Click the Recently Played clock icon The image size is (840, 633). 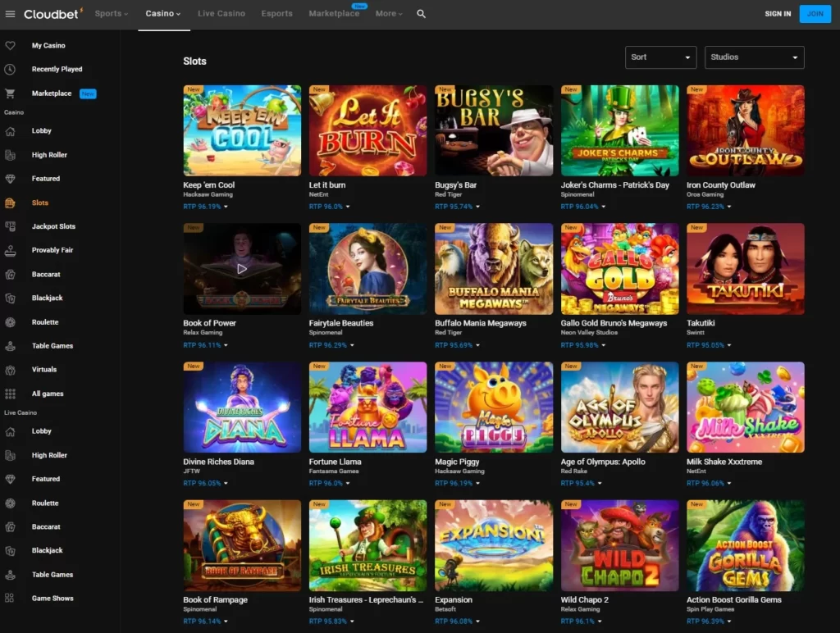click(10, 69)
